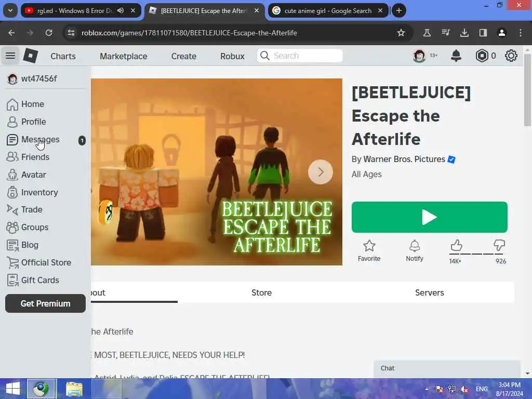Click the Roblox logo icon
Viewport: 532px width, 399px height.
click(x=31, y=56)
